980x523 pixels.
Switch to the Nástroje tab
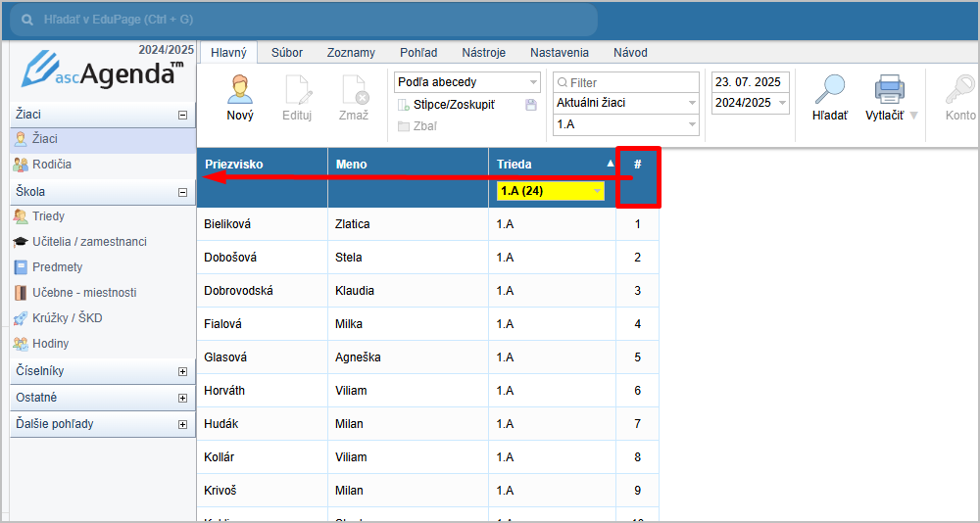[484, 53]
